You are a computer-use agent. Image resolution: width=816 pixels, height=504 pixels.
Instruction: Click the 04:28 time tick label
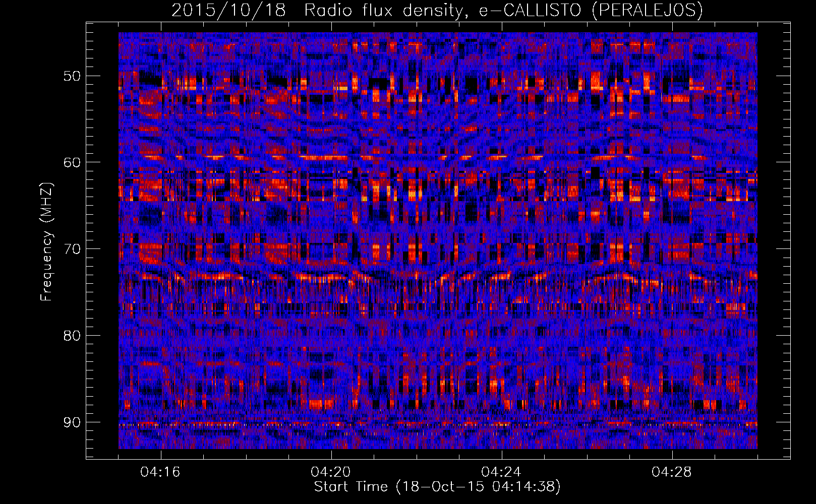tap(672, 472)
